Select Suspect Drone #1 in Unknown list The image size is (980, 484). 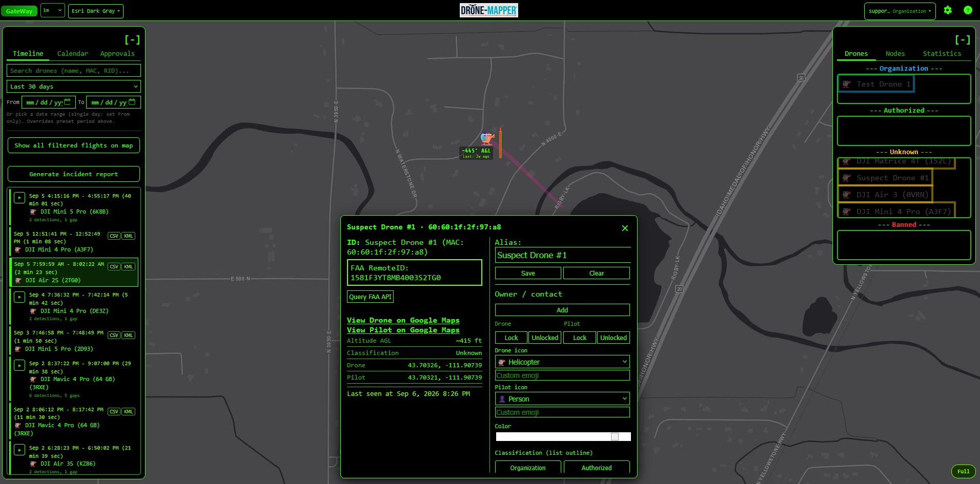[x=885, y=178]
